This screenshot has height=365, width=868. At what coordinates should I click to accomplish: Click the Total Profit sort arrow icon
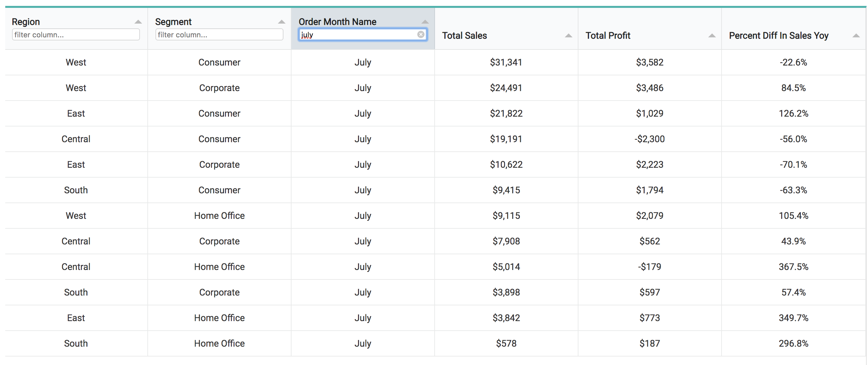tap(712, 36)
